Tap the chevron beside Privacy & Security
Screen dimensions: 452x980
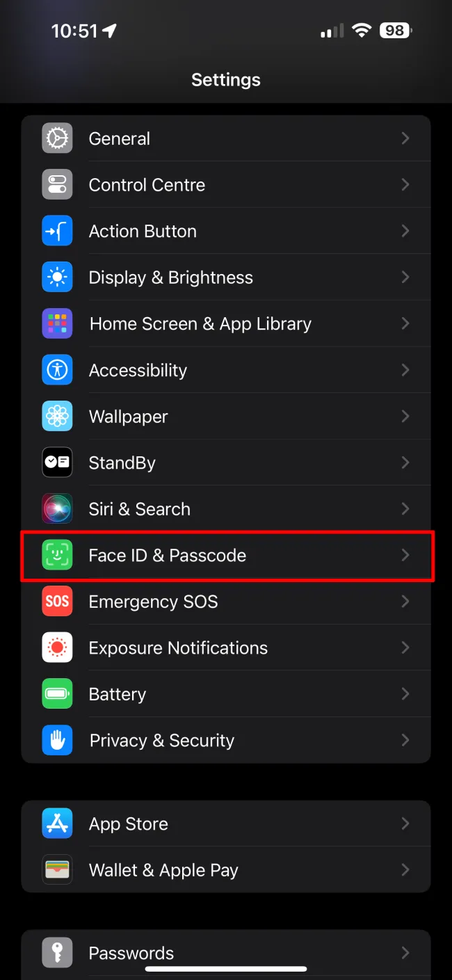click(x=405, y=741)
